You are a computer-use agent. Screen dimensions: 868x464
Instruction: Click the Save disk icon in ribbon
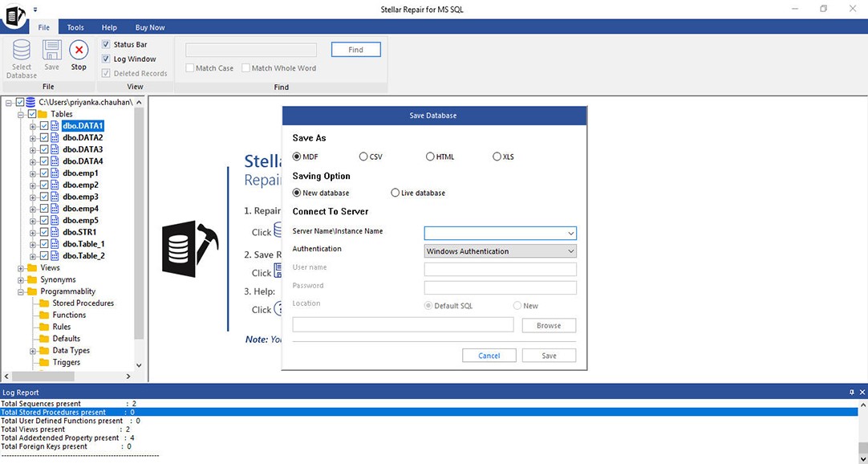point(51,52)
